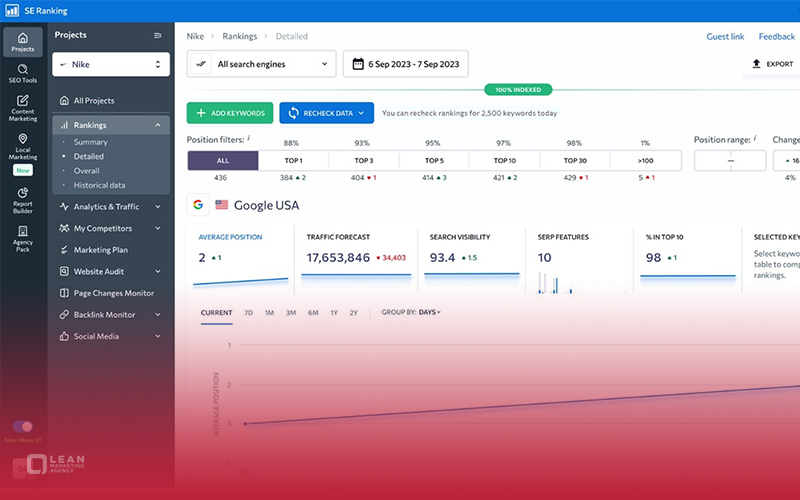Select the TOP 3 position filter

tap(364, 161)
